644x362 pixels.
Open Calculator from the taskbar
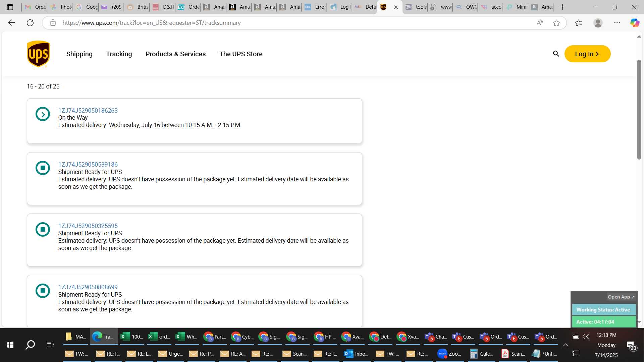482,354
